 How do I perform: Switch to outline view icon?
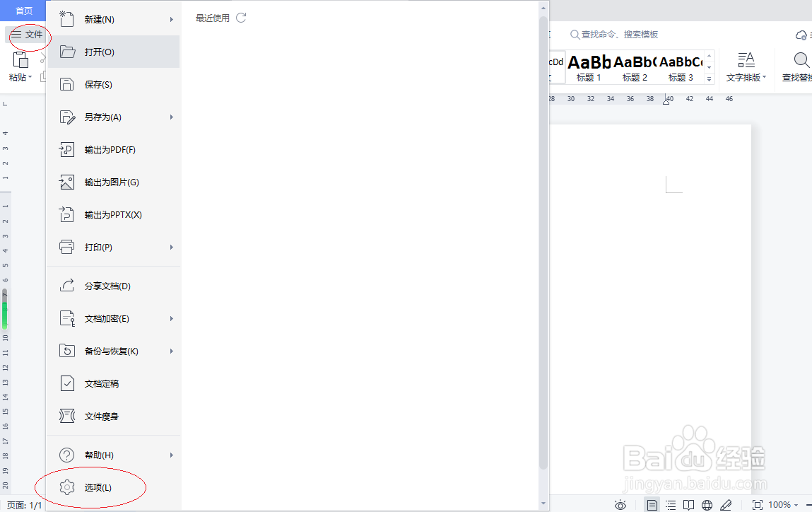(671, 505)
